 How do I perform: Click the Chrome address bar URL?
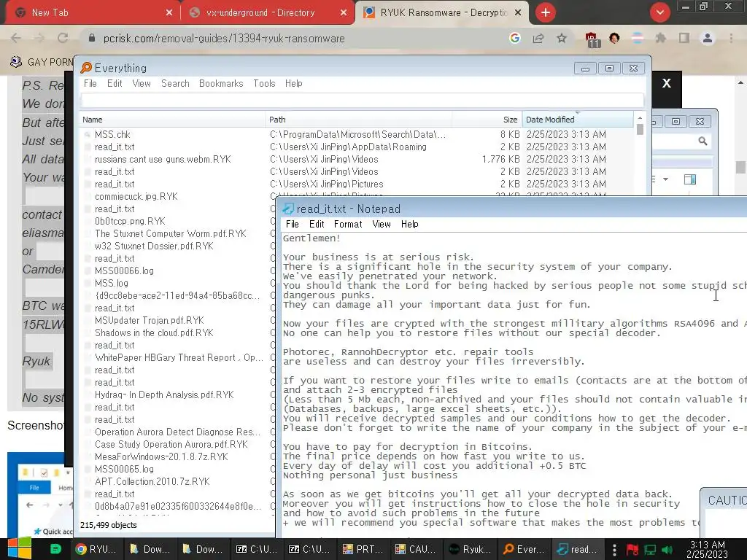pos(224,39)
